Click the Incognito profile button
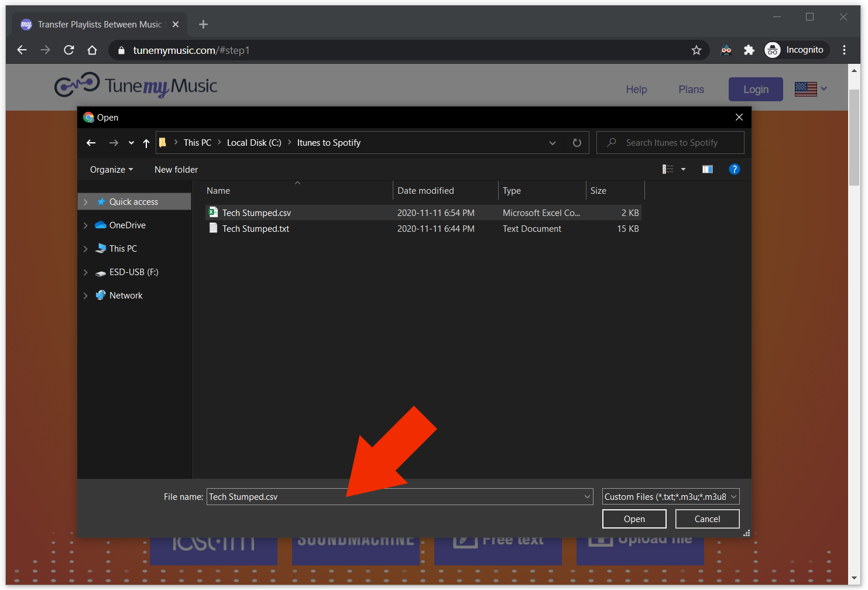 pos(797,50)
